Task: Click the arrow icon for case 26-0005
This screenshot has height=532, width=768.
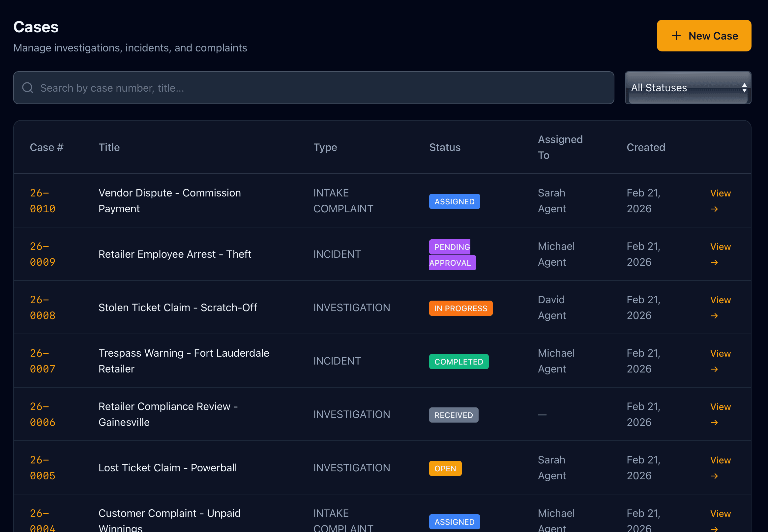Action: pyautogui.click(x=714, y=476)
